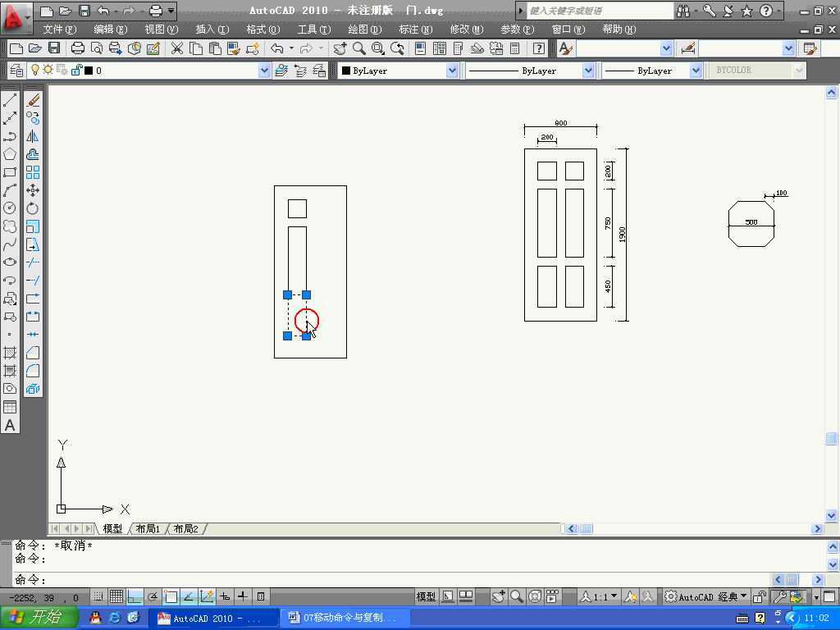Screen dimensions: 840x630
Task: Select the Line tool
Action: click(x=10, y=100)
